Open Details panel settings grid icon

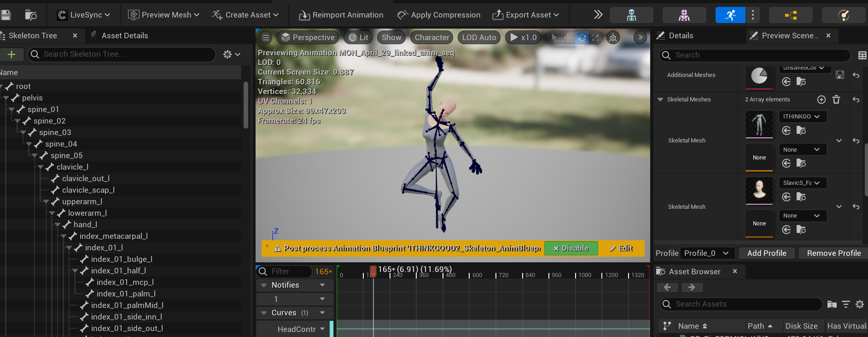tap(862, 55)
